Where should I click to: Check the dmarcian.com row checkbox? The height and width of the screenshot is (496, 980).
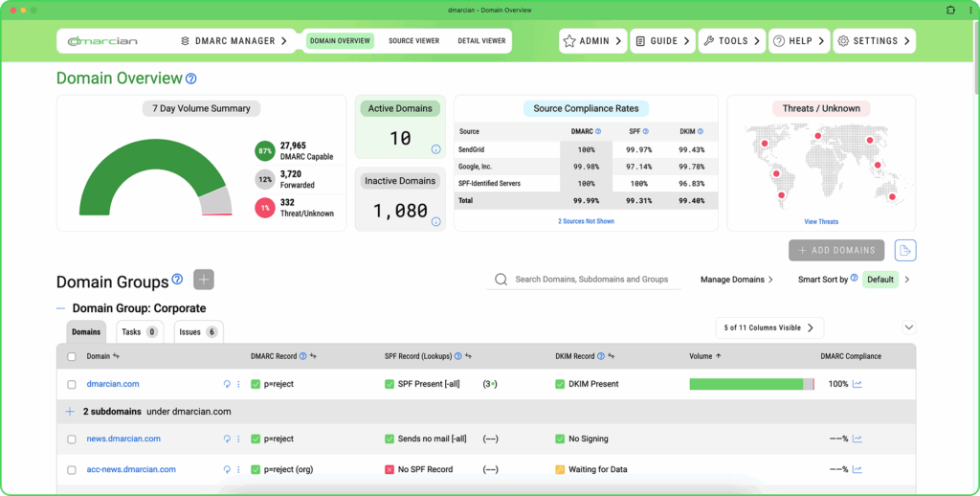pyautogui.click(x=72, y=384)
